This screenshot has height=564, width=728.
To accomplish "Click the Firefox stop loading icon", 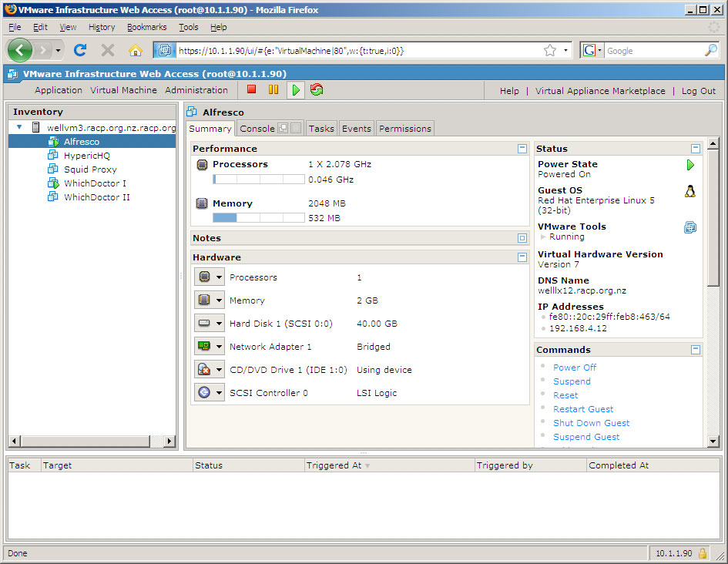I will (x=108, y=50).
